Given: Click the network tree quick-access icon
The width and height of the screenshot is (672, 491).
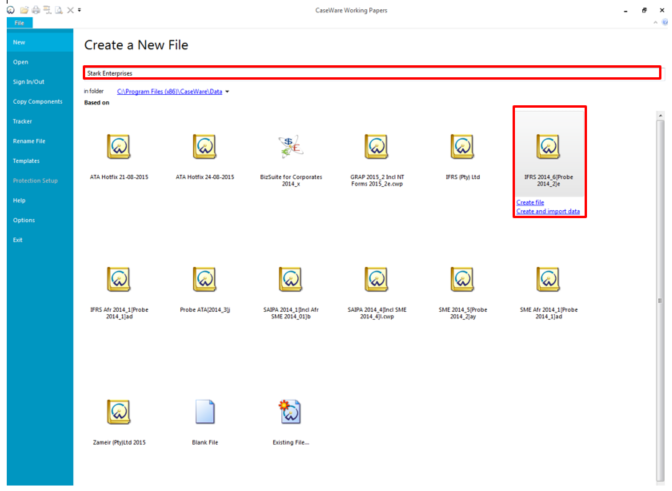Looking at the screenshot, I should click(47, 10).
